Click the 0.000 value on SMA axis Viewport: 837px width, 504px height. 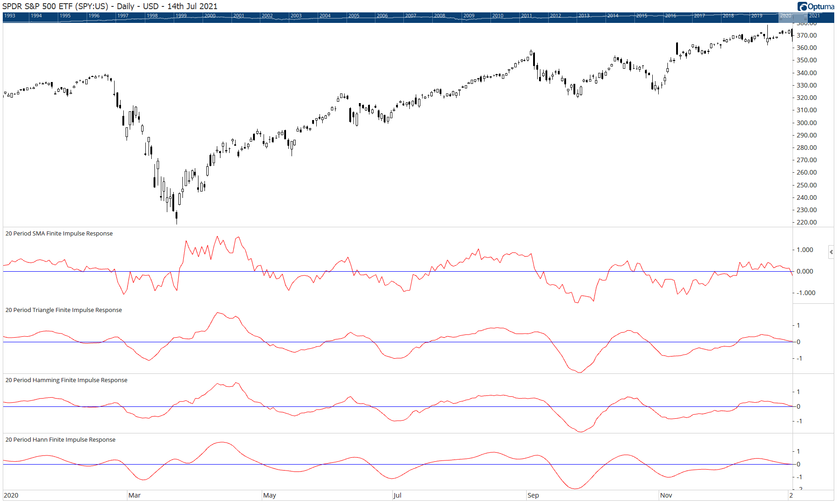(x=805, y=271)
